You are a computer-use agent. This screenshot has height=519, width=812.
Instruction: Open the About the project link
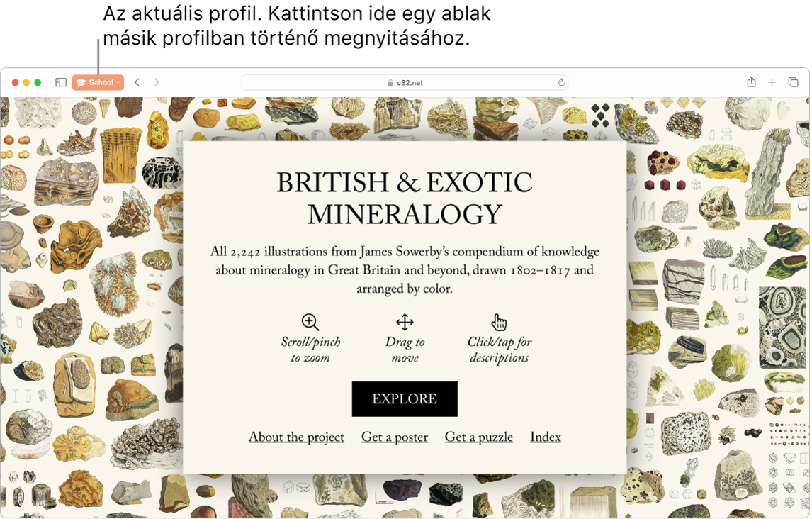point(296,437)
